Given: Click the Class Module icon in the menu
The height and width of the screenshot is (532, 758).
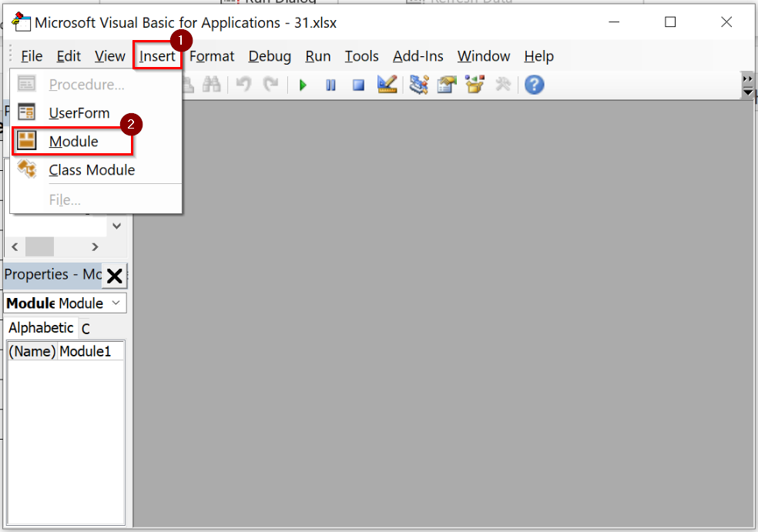Looking at the screenshot, I should coord(27,169).
